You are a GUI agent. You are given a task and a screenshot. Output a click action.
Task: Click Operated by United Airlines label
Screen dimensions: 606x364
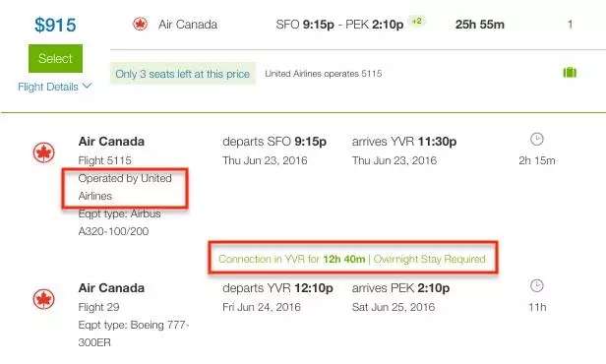125,187
